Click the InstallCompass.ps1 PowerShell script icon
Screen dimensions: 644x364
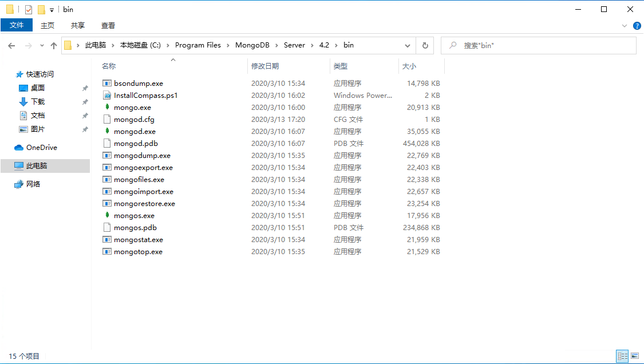coord(107,96)
